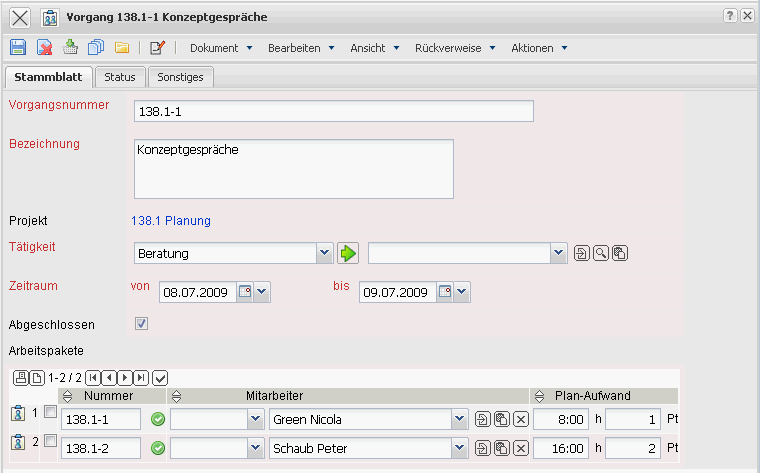Sort by Mitarbeiter column arrows

[x=176, y=396]
